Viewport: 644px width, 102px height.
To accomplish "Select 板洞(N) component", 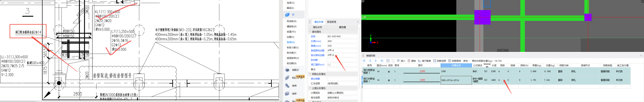I will pyautogui.click(x=291, y=42).
